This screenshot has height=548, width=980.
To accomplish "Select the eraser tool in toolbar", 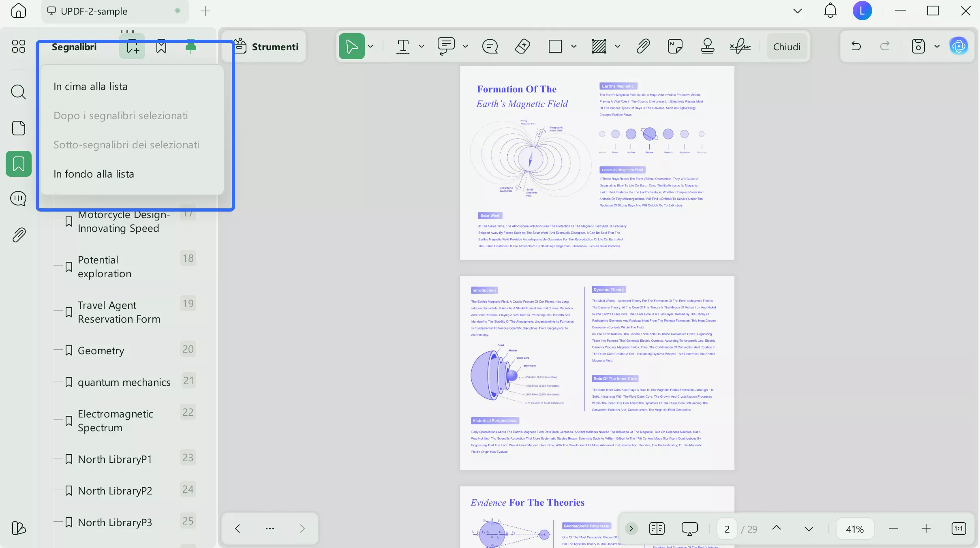I will pyautogui.click(x=522, y=46).
